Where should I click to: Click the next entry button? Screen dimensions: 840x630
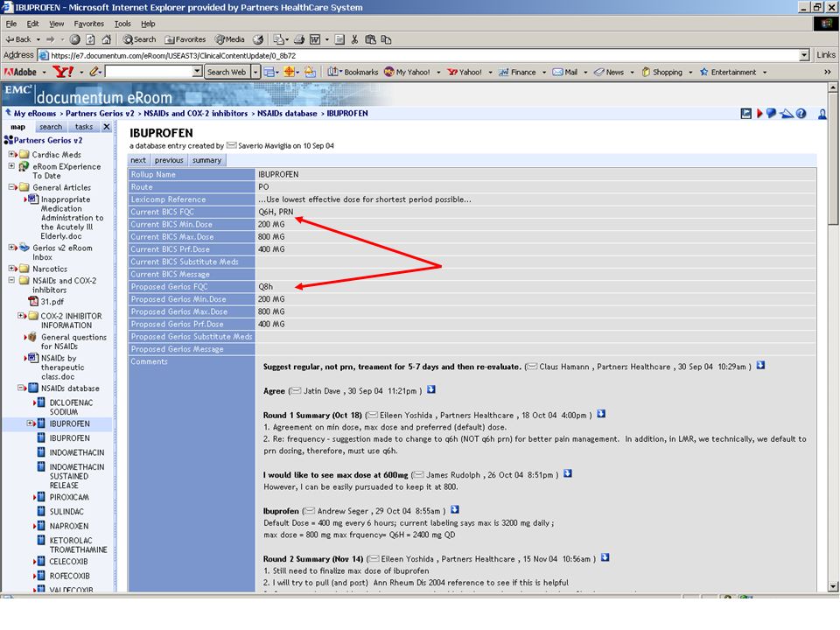click(x=138, y=160)
